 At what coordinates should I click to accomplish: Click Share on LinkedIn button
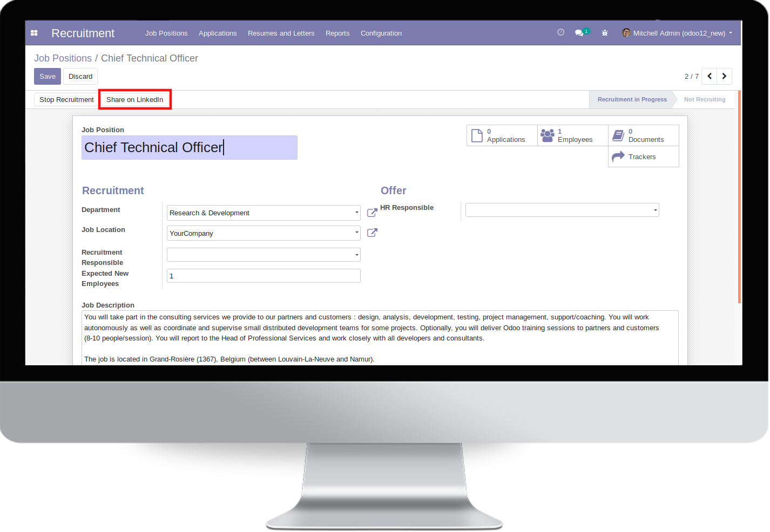click(134, 99)
